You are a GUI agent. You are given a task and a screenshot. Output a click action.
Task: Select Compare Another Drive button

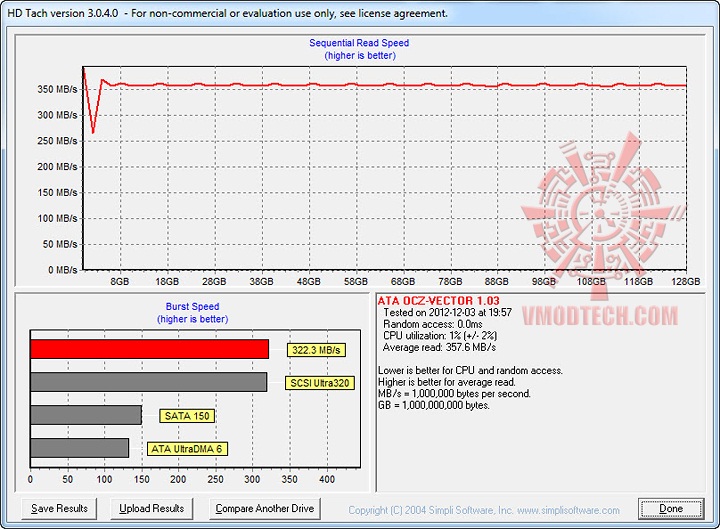point(264,509)
